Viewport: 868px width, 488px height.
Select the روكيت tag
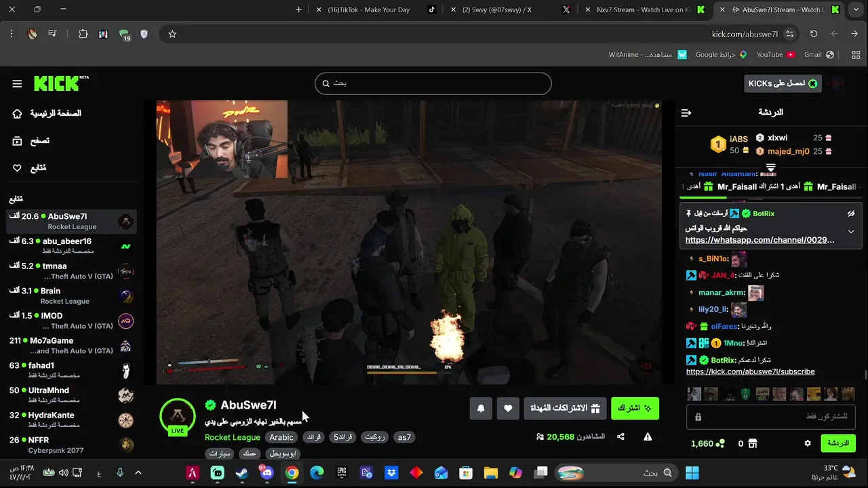click(375, 437)
